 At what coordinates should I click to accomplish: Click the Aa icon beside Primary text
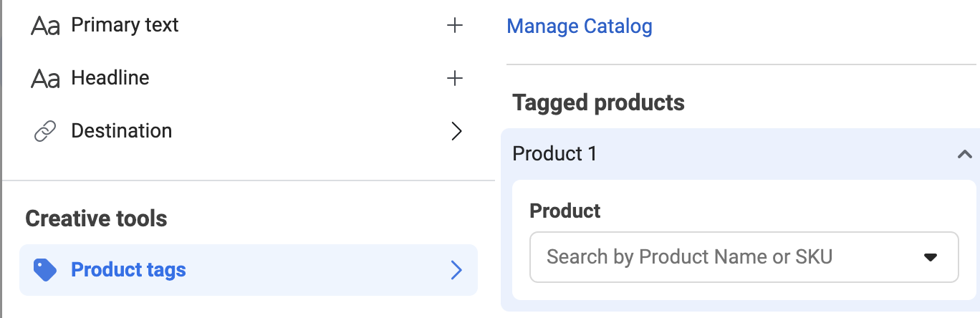coord(45,26)
